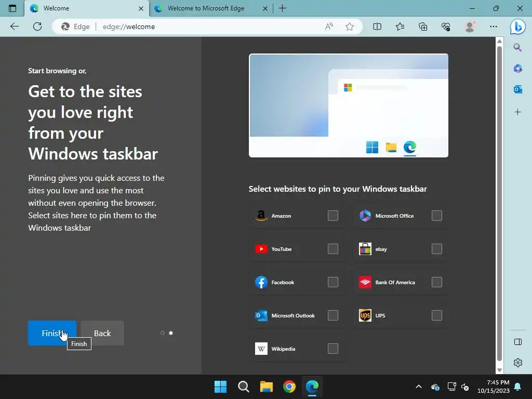This screenshot has width=532, height=399.
Task: Click scrollbar up arrow
Action: point(499,42)
